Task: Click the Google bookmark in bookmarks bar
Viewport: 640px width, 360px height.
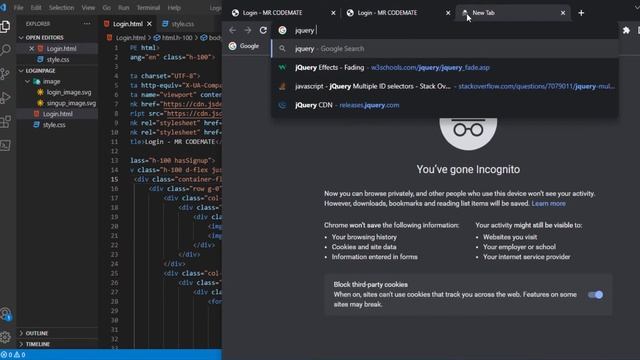Action: [244, 46]
